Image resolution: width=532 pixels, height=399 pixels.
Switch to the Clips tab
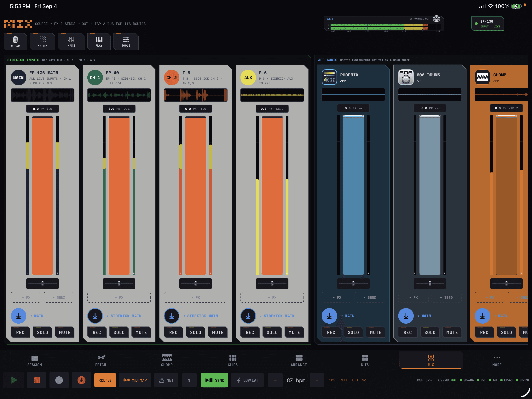point(233,360)
